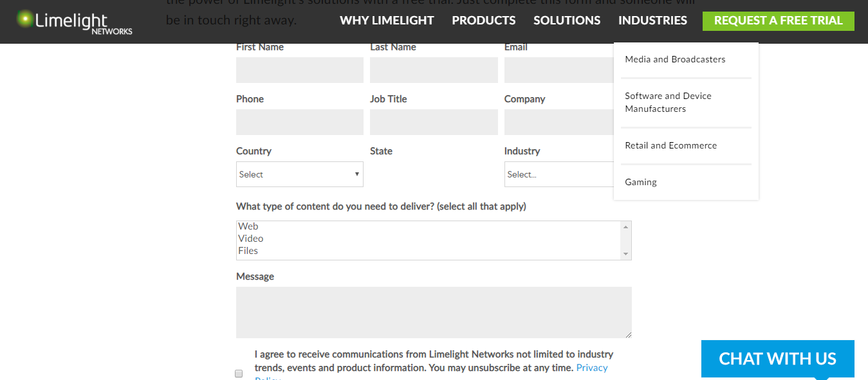
Task: Focus the Last Name field
Action: click(x=434, y=70)
